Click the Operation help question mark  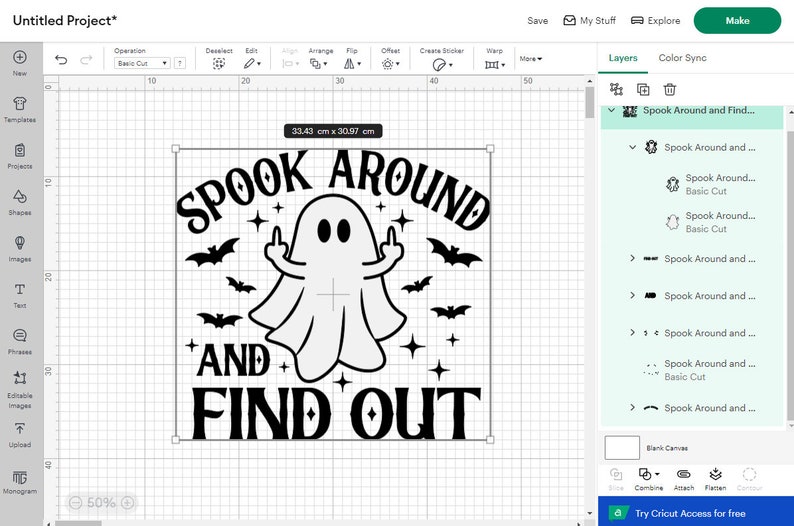179,63
